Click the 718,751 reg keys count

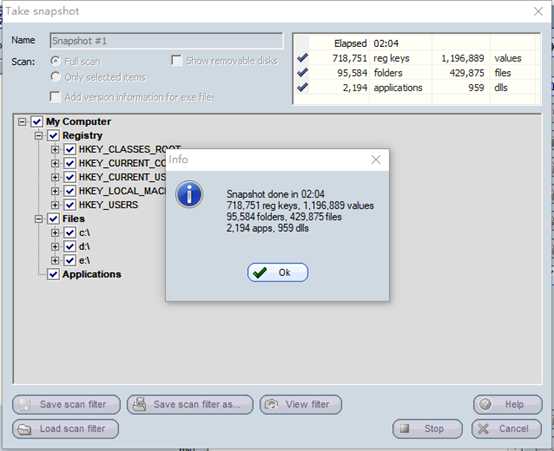coord(349,58)
